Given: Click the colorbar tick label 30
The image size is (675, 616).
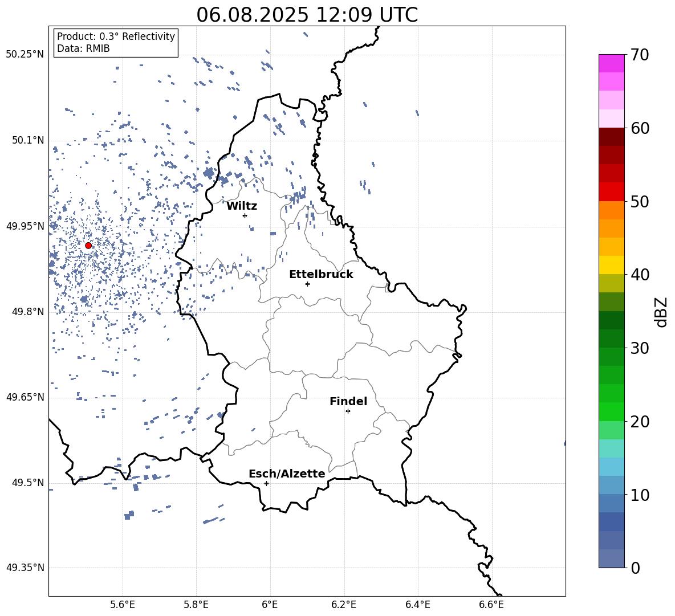Looking at the screenshot, I should coord(640,348).
